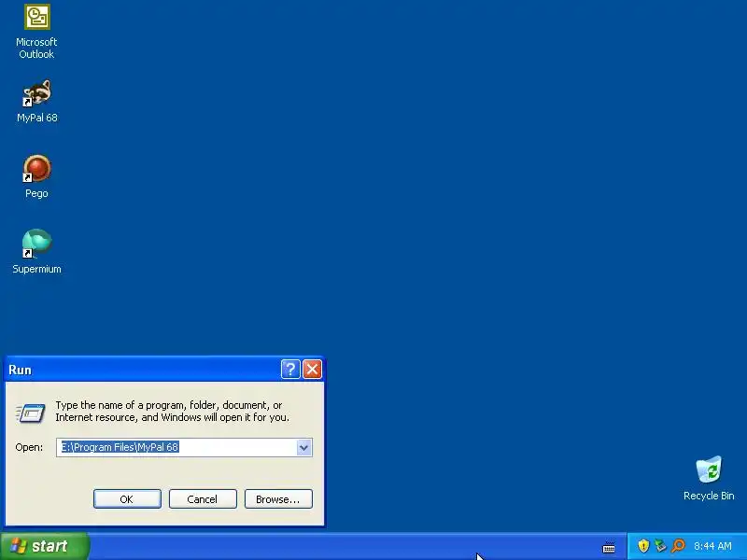The height and width of the screenshot is (560, 747).
Task: Click the 'Open:' label in Run dialog
Action: click(x=29, y=448)
